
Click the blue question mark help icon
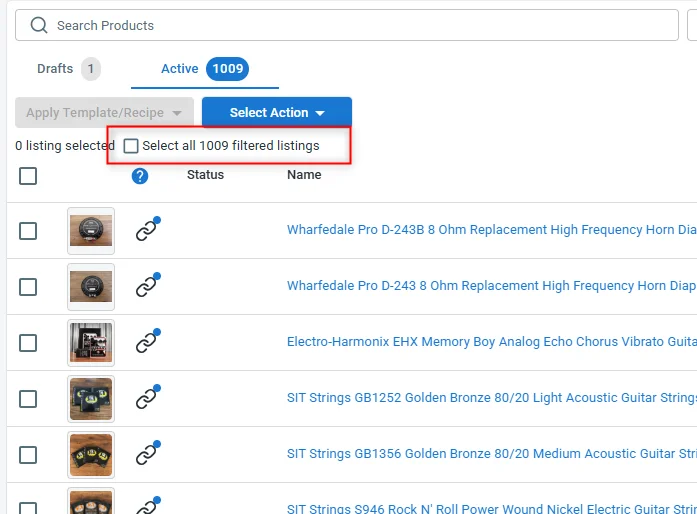pos(140,176)
